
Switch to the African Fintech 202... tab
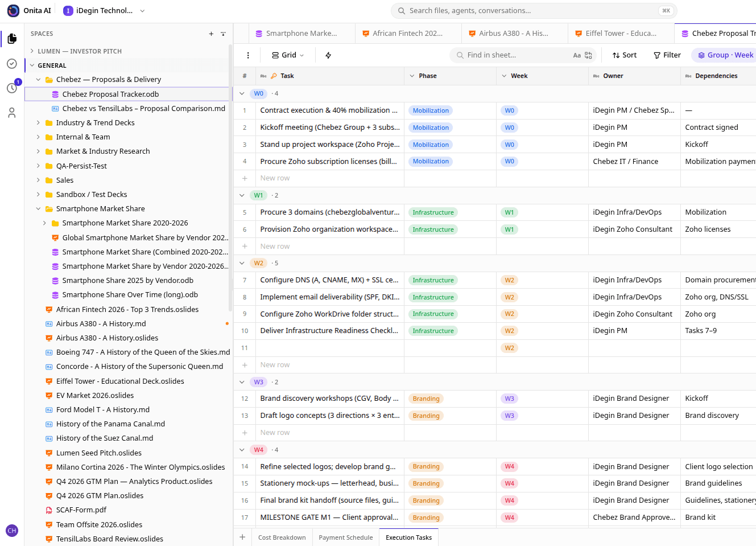point(408,34)
